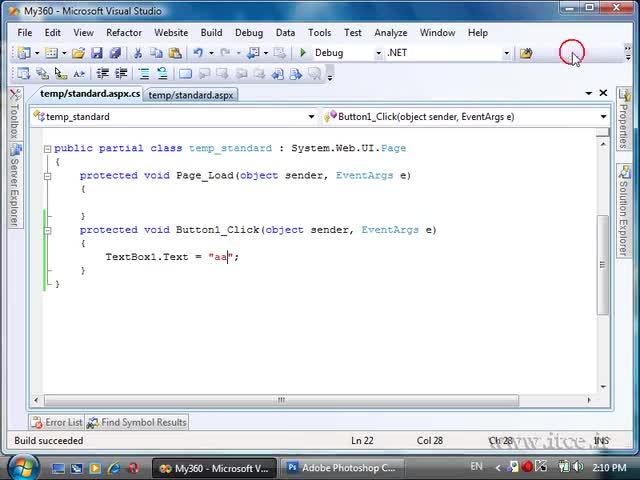Open the Build menu
The height and width of the screenshot is (480, 640).
(211, 33)
